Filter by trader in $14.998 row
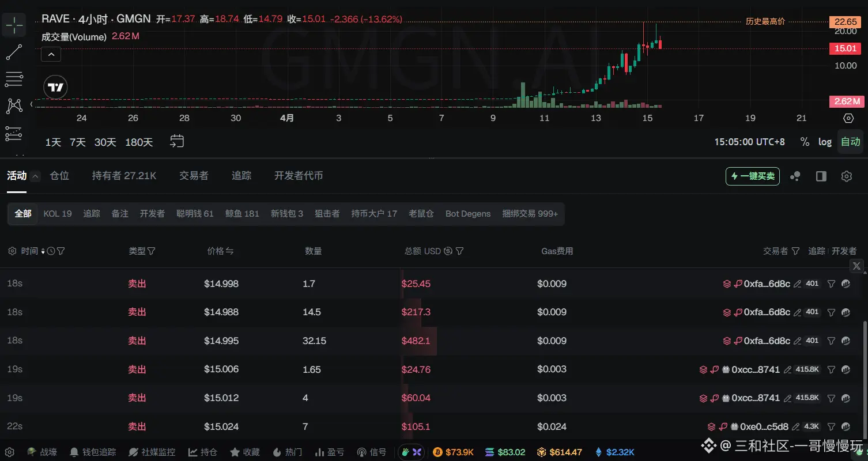This screenshot has width=868, height=461. (831, 284)
